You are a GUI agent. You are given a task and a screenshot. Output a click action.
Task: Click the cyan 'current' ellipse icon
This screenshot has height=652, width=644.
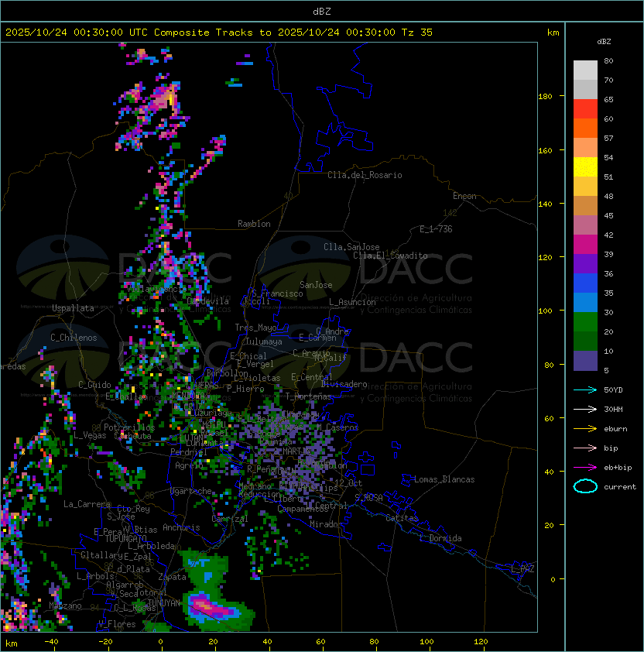(585, 486)
